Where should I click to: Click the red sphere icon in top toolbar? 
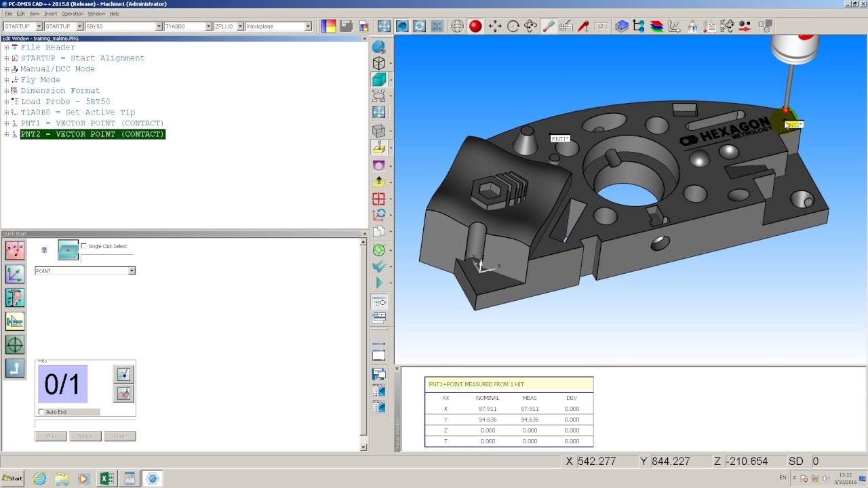coord(475,26)
